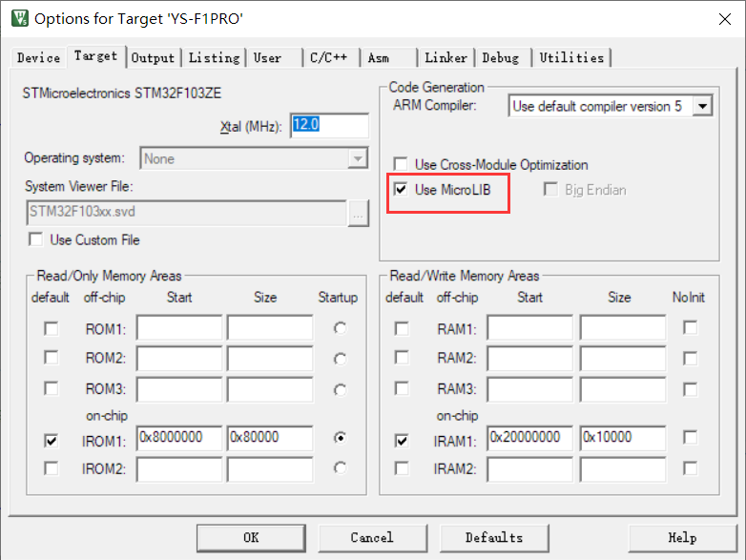Screen dimensions: 746x560
Task: Click the IROM2 Start field
Action: (179, 469)
